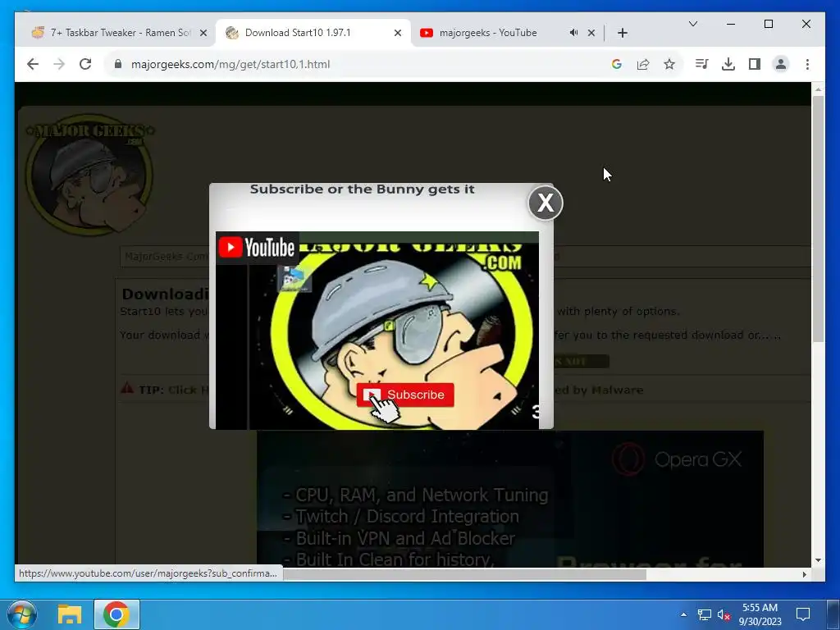
Task: Click the scroll up arrow of the page
Action: tap(818, 89)
